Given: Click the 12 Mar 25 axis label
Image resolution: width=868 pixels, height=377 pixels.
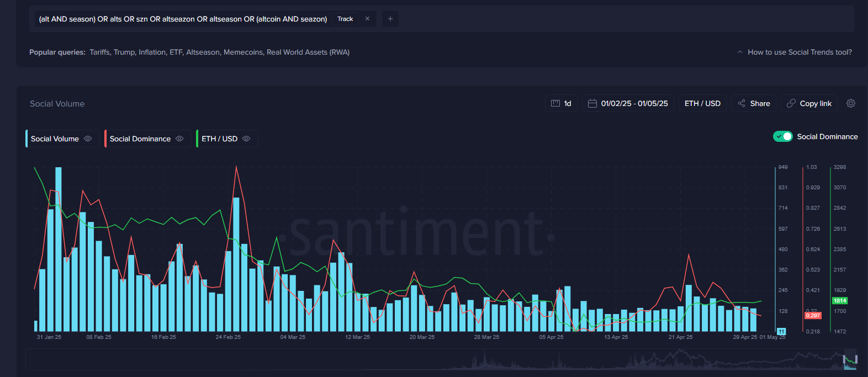Looking at the screenshot, I should [357, 337].
